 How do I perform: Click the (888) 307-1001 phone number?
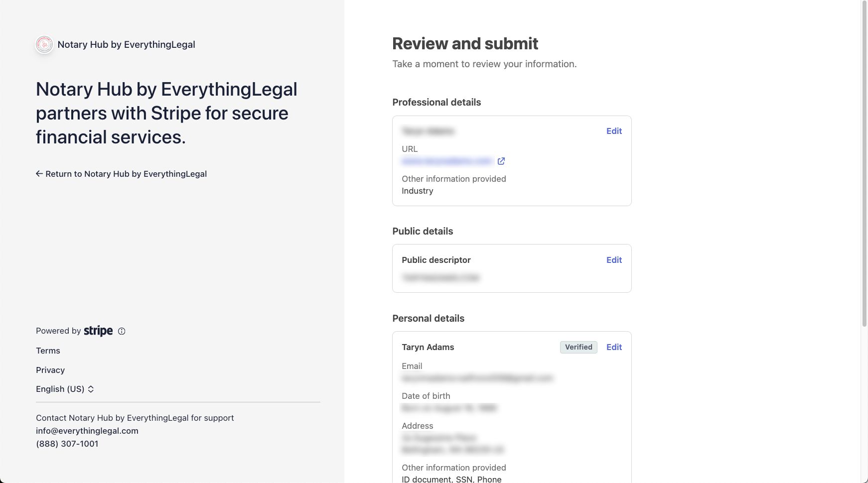click(x=67, y=444)
